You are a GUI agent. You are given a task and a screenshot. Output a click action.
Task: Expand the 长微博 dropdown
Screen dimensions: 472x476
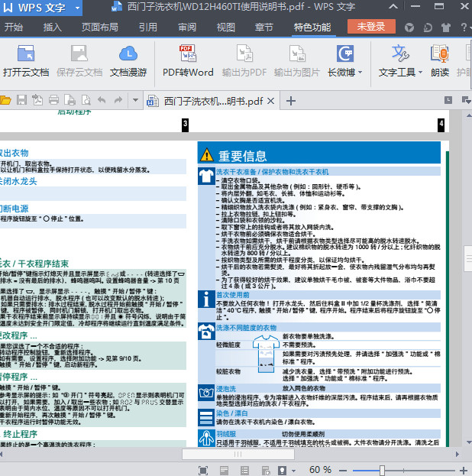coord(360,73)
